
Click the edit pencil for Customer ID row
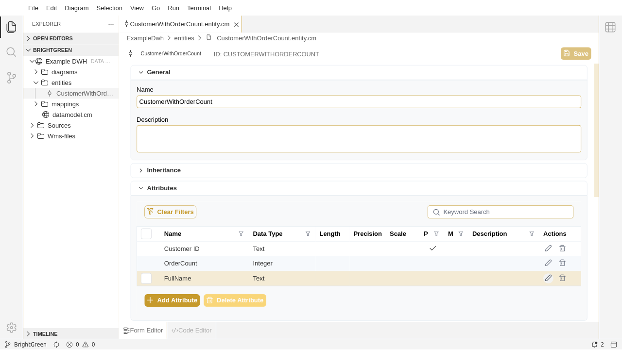(x=548, y=248)
